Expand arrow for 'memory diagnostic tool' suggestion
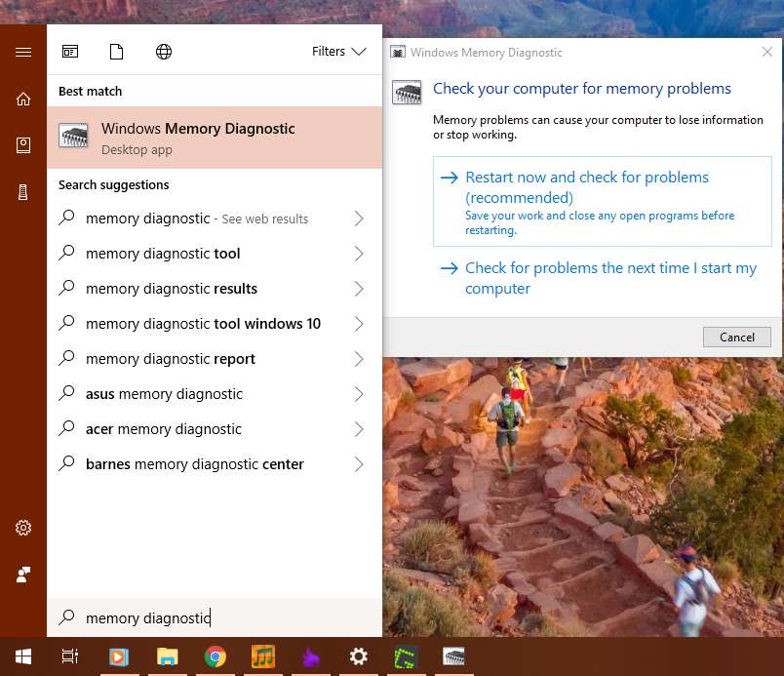Viewport: 784px width, 676px height. click(x=358, y=254)
